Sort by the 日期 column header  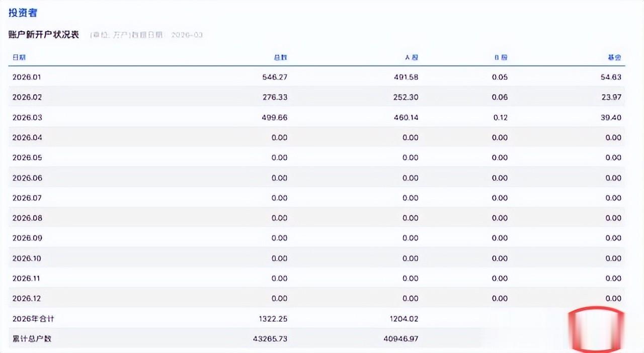point(19,57)
